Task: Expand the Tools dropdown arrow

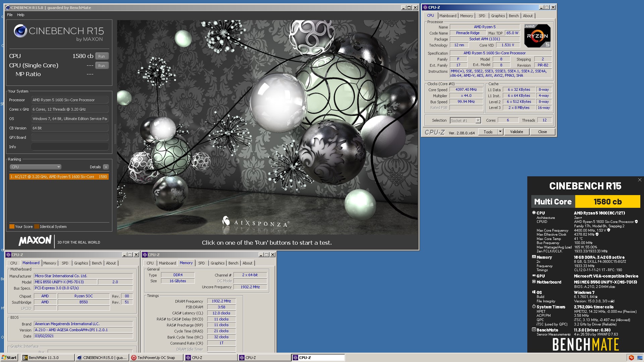Action: (500, 132)
